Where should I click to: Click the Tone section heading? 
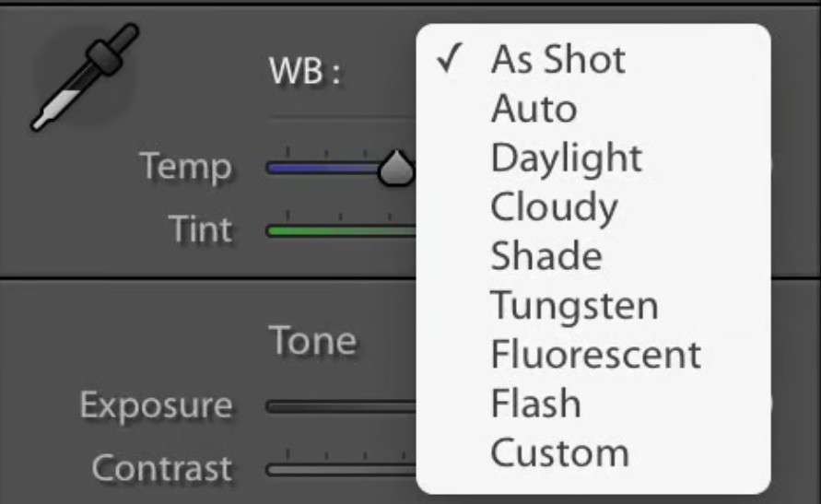[x=312, y=341]
